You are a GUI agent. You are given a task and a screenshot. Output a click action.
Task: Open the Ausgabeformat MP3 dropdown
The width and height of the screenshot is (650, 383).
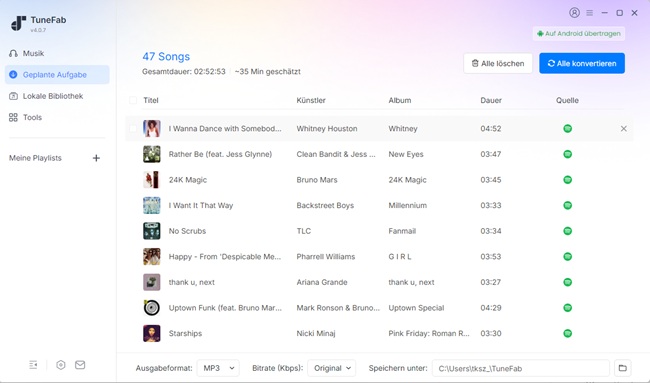218,368
